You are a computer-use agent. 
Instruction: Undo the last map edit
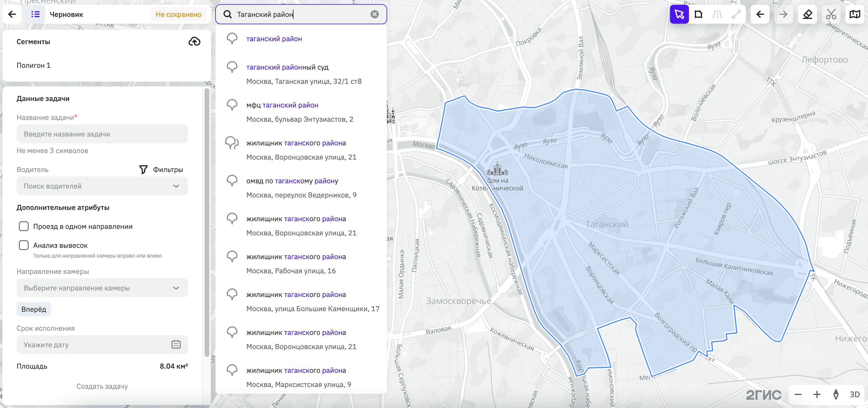pyautogui.click(x=760, y=14)
